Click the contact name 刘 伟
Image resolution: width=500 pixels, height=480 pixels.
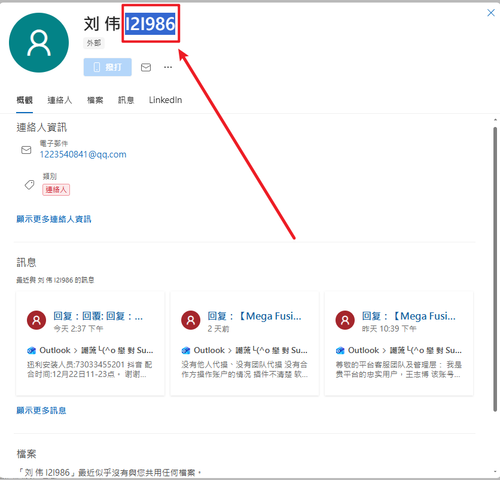[102, 24]
